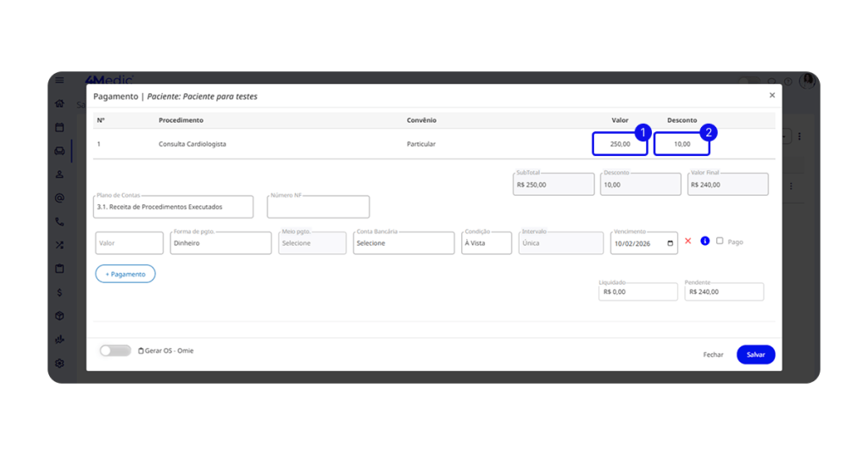Screen dimensions: 868x455
Task: Expand the Conta Bancária dropdown
Action: tap(403, 243)
